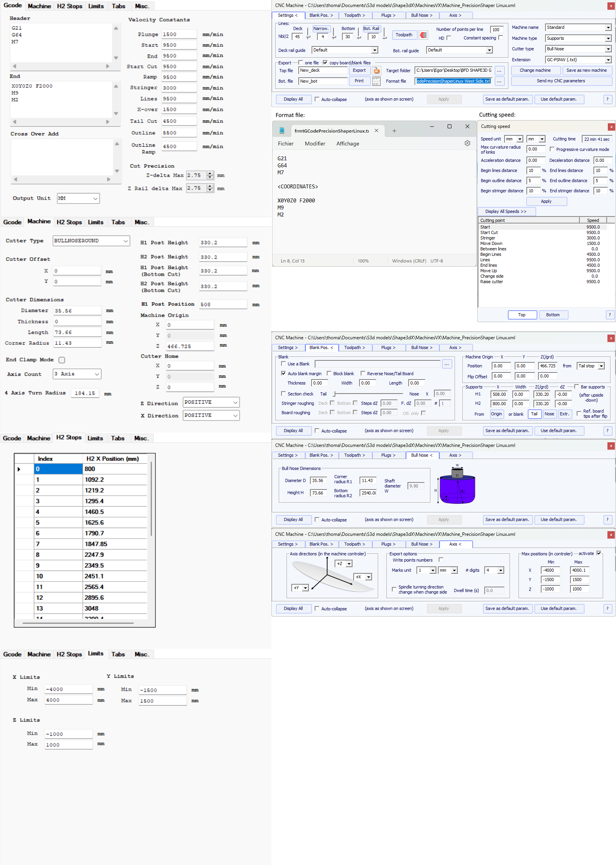The width and height of the screenshot is (616, 865).
Task: Open the Modifier menu in notepad
Action: click(315, 144)
